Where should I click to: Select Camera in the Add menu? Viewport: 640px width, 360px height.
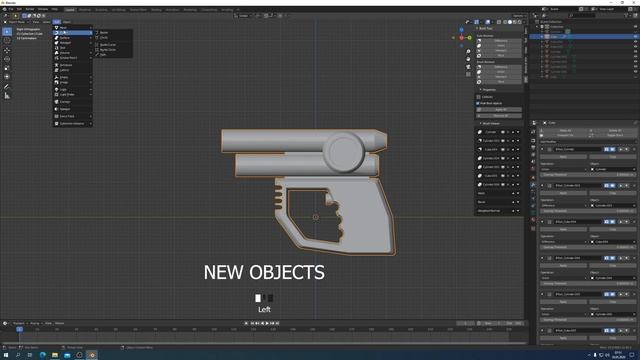coord(72,102)
